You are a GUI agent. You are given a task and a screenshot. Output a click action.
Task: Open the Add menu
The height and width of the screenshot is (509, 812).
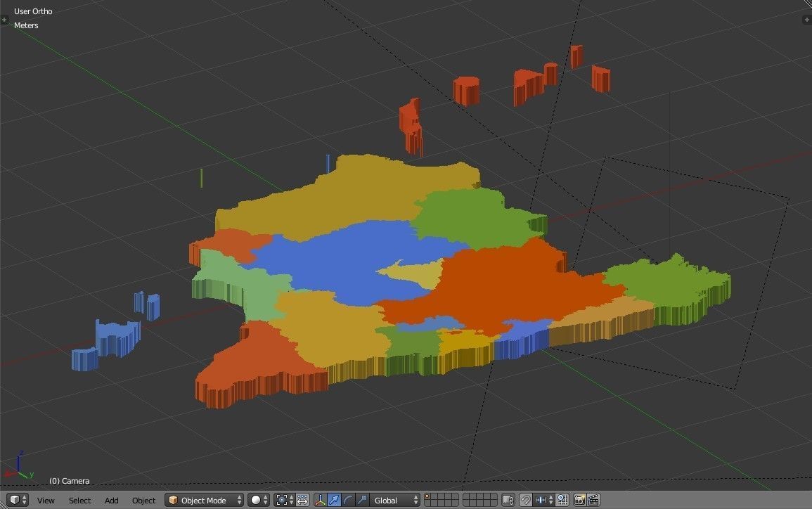[x=111, y=500]
